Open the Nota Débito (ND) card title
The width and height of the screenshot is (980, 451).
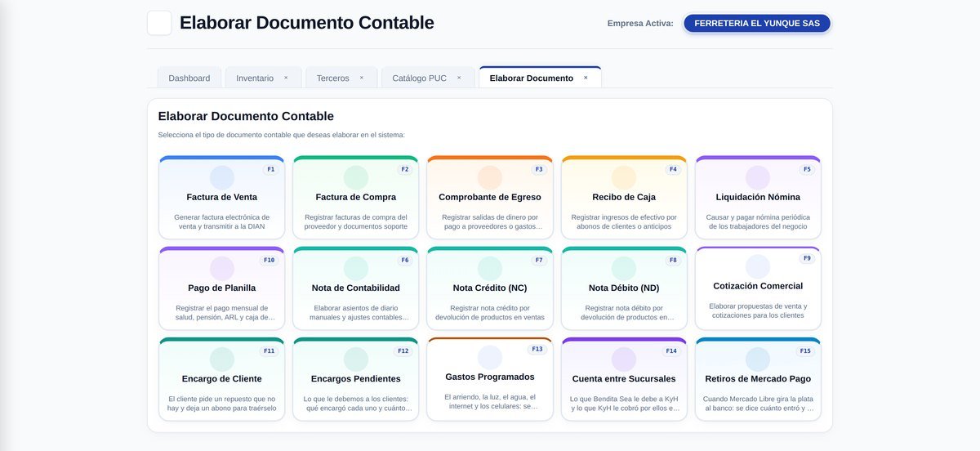tap(624, 288)
